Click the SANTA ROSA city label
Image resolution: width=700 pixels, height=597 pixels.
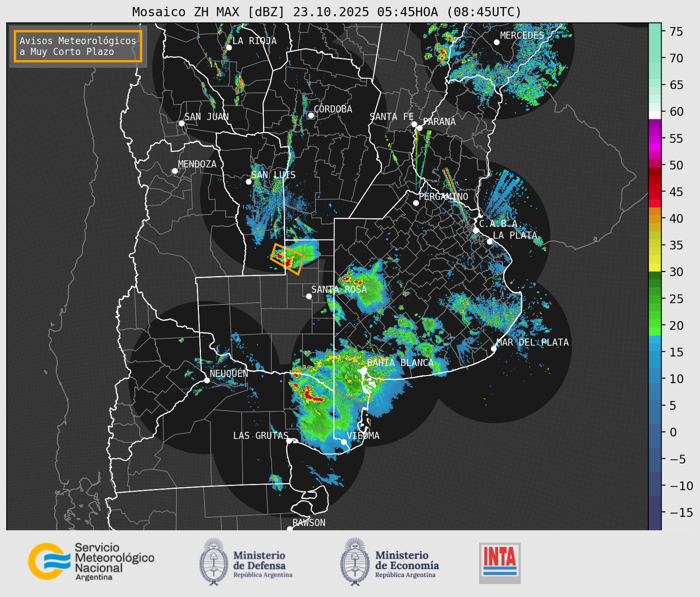click(x=339, y=289)
